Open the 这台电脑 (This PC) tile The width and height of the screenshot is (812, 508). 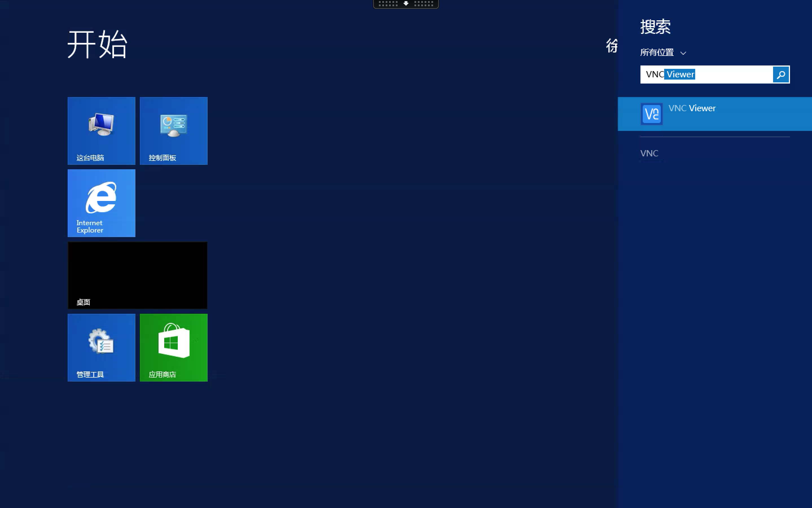(101, 131)
